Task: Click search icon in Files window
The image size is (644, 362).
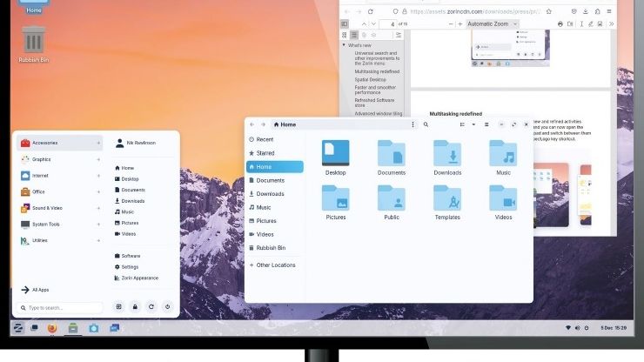Action: tap(426, 124)
